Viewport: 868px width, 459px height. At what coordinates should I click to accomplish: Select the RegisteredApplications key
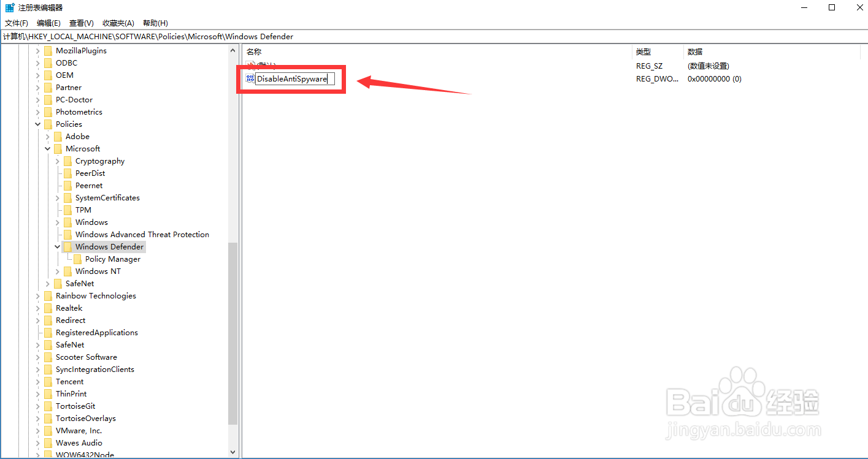97,332
